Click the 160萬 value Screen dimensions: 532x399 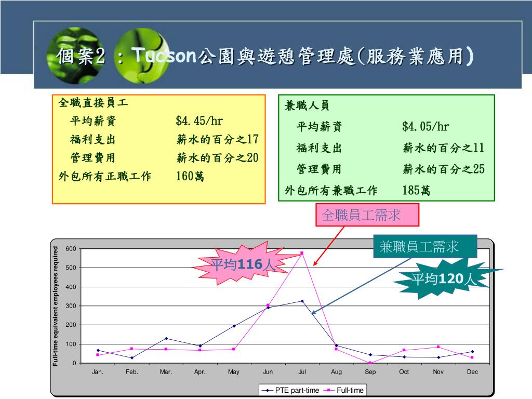click(x=190, y=176)
